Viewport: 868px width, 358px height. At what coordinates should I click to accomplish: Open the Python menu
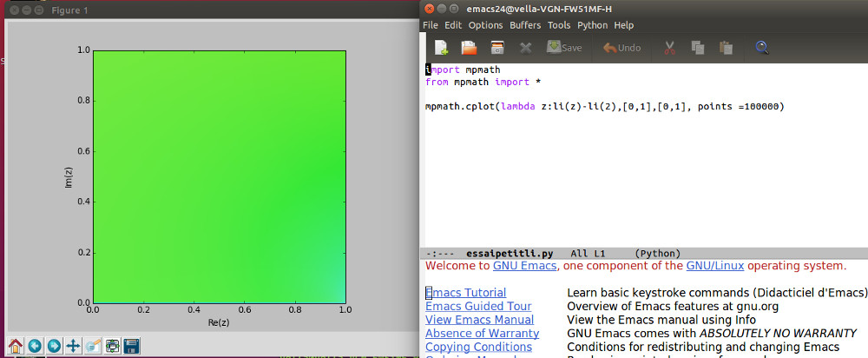click(593, 25)
